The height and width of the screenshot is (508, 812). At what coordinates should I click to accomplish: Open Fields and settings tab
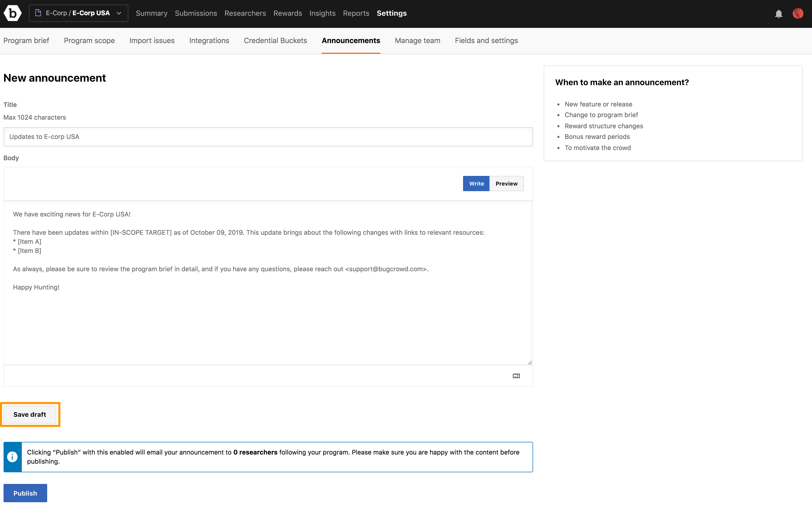coord(486,41)
